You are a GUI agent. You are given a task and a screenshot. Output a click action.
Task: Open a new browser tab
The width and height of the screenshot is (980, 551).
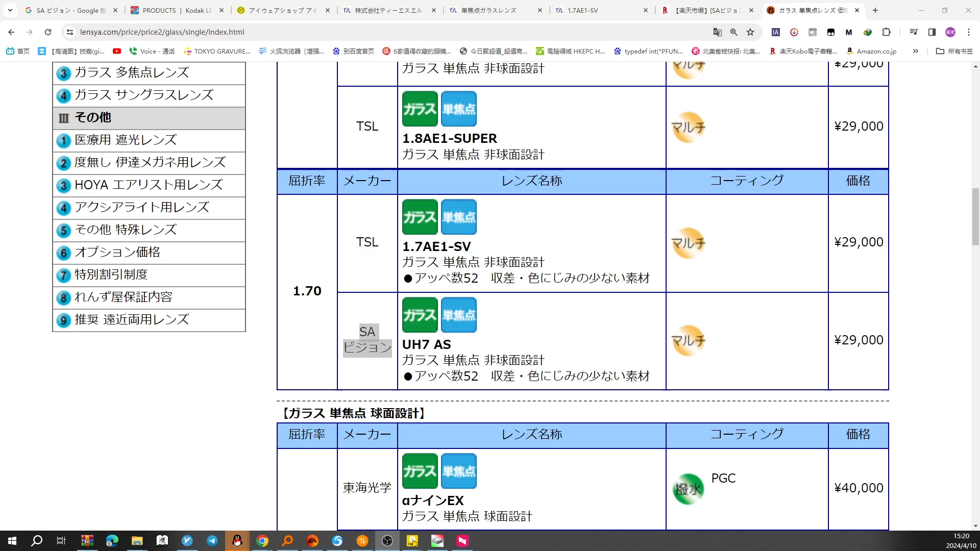coord(875,10)
